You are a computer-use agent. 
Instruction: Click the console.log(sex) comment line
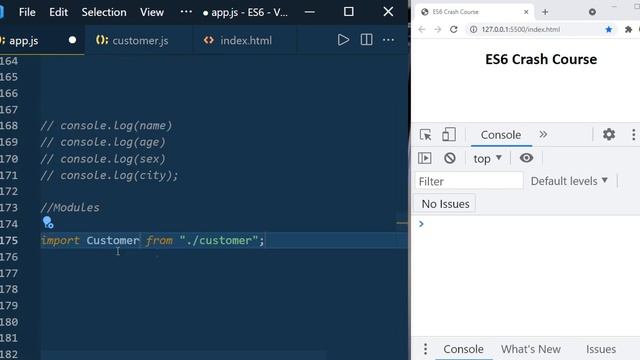point(103,159)
